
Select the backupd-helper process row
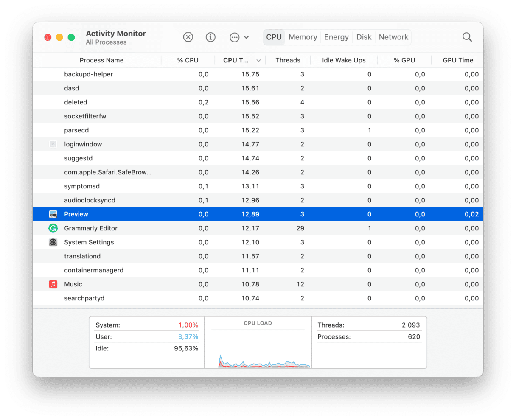coord(258,74)
